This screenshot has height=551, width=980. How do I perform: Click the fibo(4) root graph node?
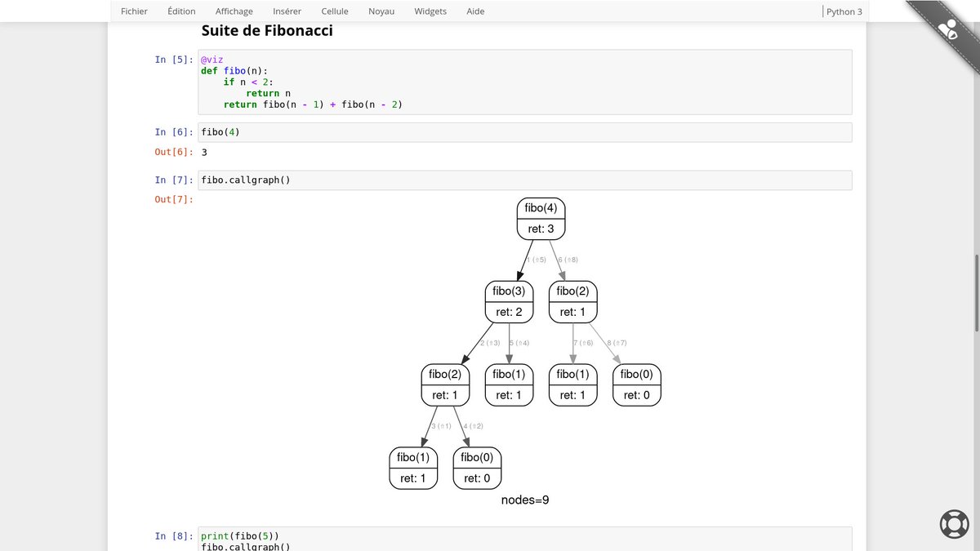pos(541,219)
